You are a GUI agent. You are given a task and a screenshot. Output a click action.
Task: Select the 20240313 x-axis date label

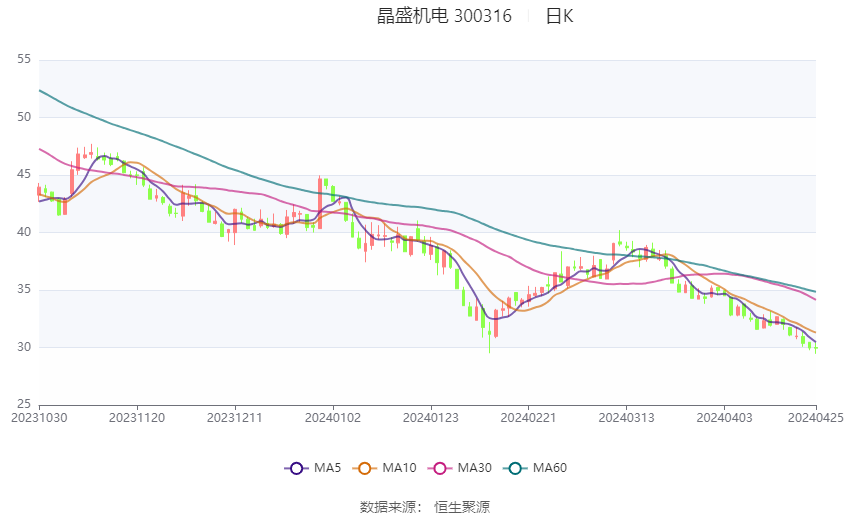pos(626,418)
